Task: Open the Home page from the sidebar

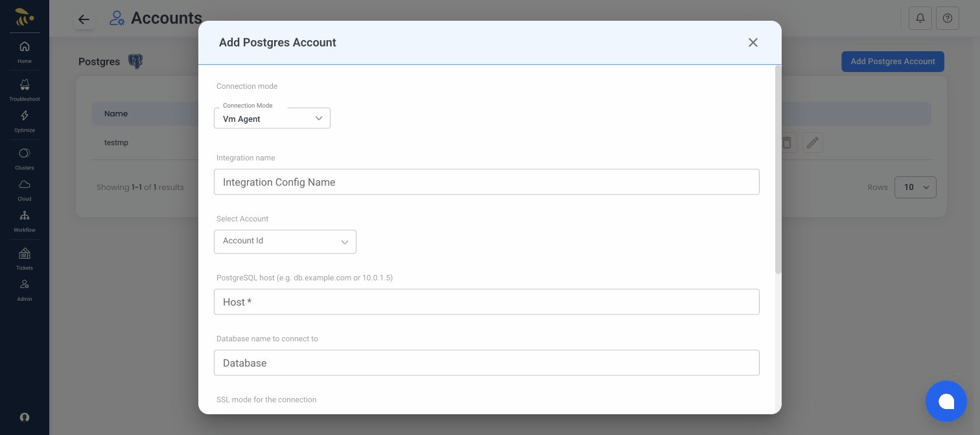Action: (x=24, y=52)
